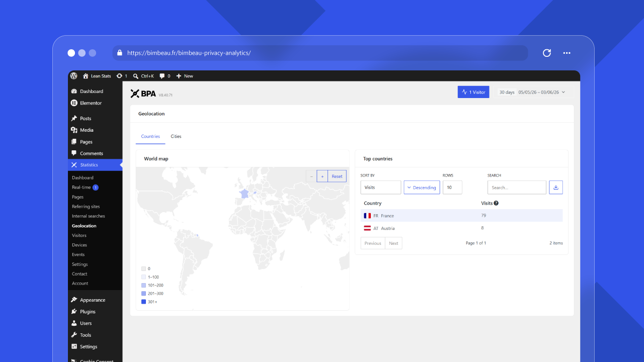The image size is (644, 362).
Task: Click the Plugins plug icon
Action: click(74, 312)
